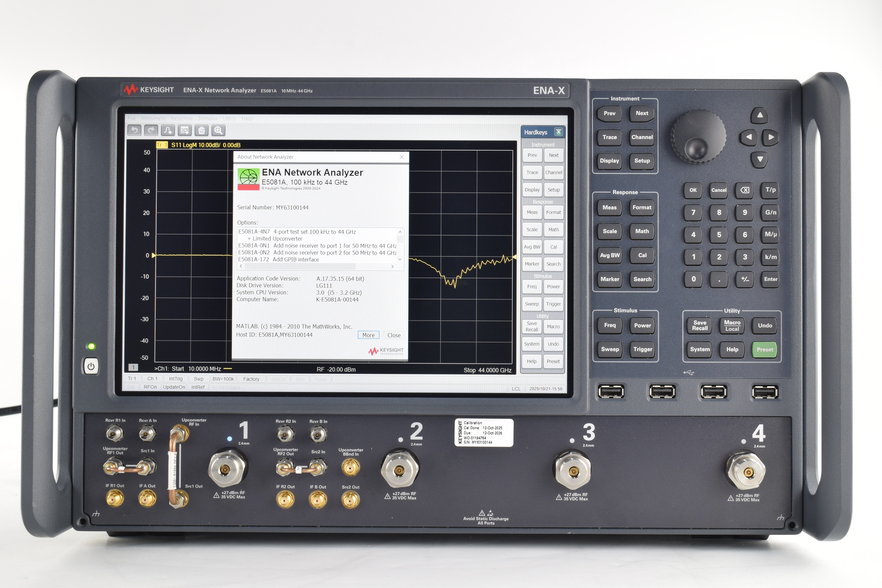Click the ENA Smith chart logo in the About dialog
Screen dimensions: 882x588
coord(248,179)
